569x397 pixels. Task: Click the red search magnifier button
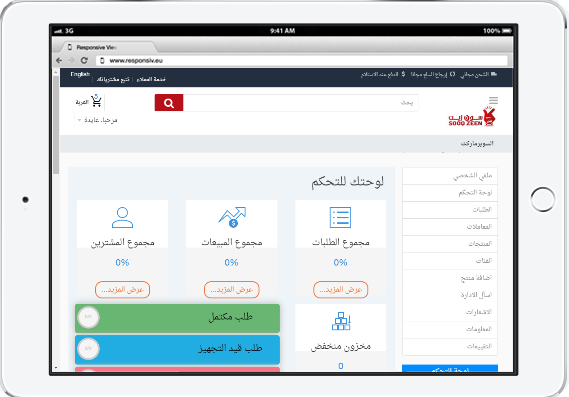click(169, 103)
